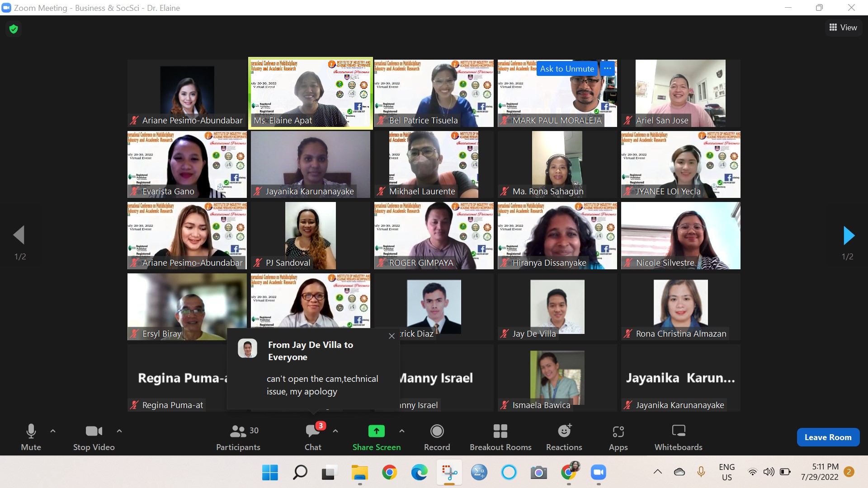Expand the video options arrow beside Stop Video
Image resolution: width=868 pixels, height=488 pixels.
click(119, 431)
